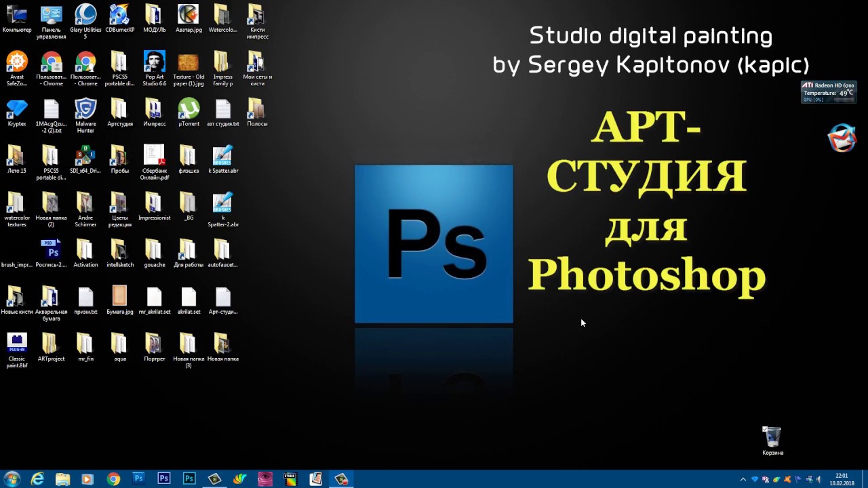Select the mr_akrilat.set file
This screenshot has width=868, height=488.
154,300
